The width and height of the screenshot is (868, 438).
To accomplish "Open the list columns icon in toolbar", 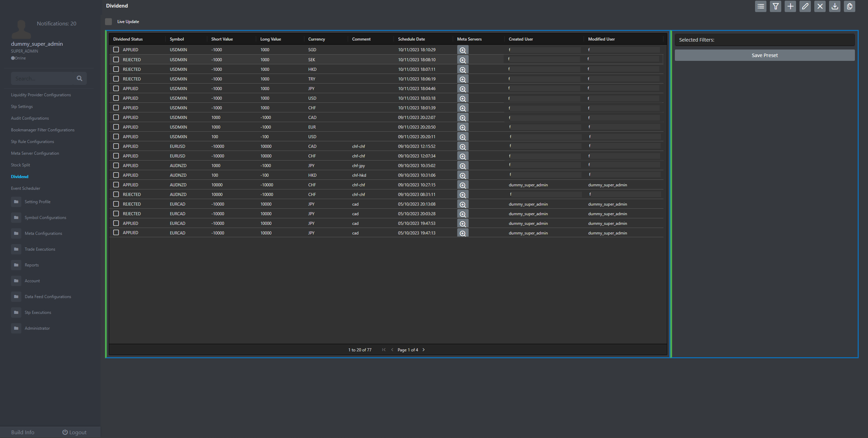I will click(760, 6).
